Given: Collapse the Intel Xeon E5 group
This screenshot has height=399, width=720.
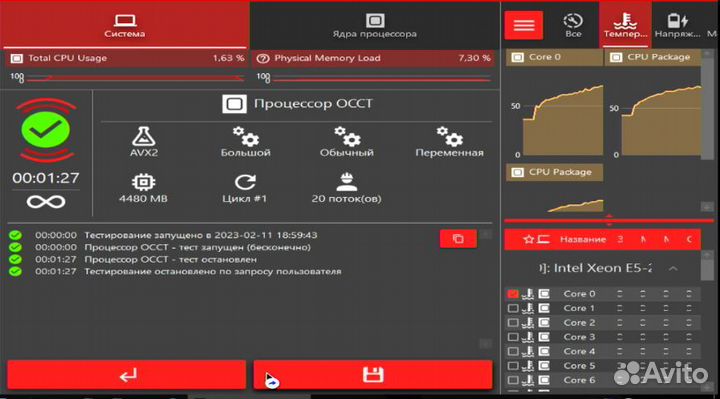Looking at the screenshot, I should pos(673,268).
